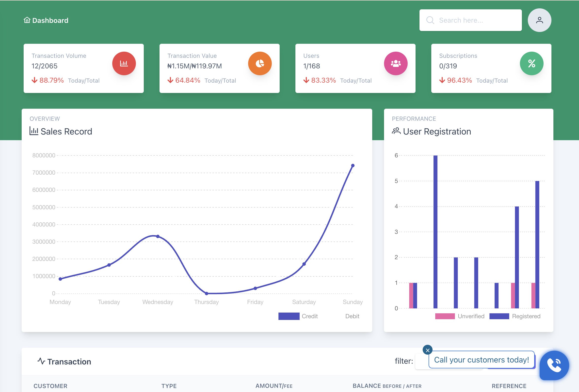
Task: Click the orange Transaction Value pie icon
Action: tap(260, 63)
